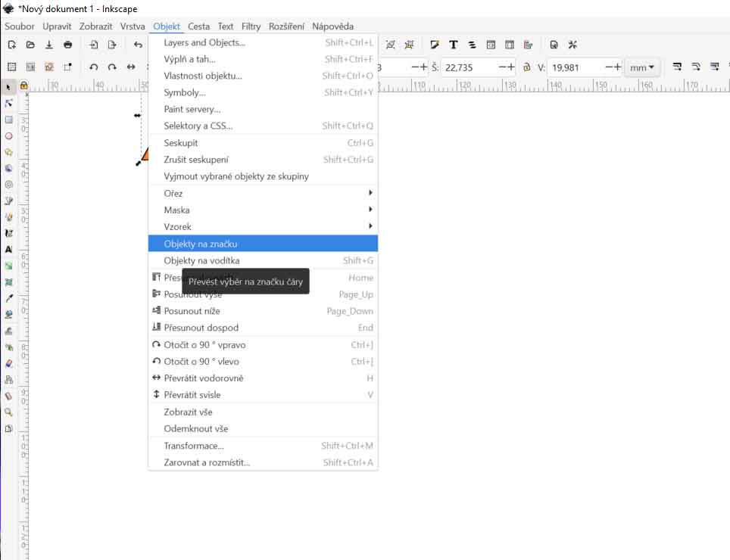730x560 pixels.
Task: Choose Objekty na značku menu entry
Action: pyautogui.click(x=263, y=244)
